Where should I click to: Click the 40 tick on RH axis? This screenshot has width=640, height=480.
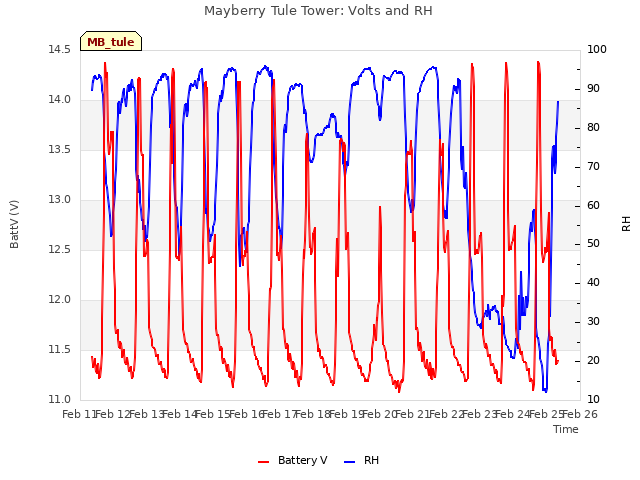pyautogui.click(x=593, y=282)
